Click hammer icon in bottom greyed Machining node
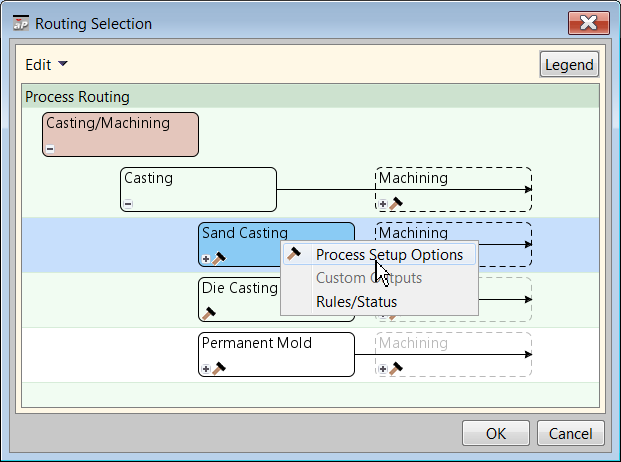This screenshot has width=621, height=462. (x=396, y=369)
